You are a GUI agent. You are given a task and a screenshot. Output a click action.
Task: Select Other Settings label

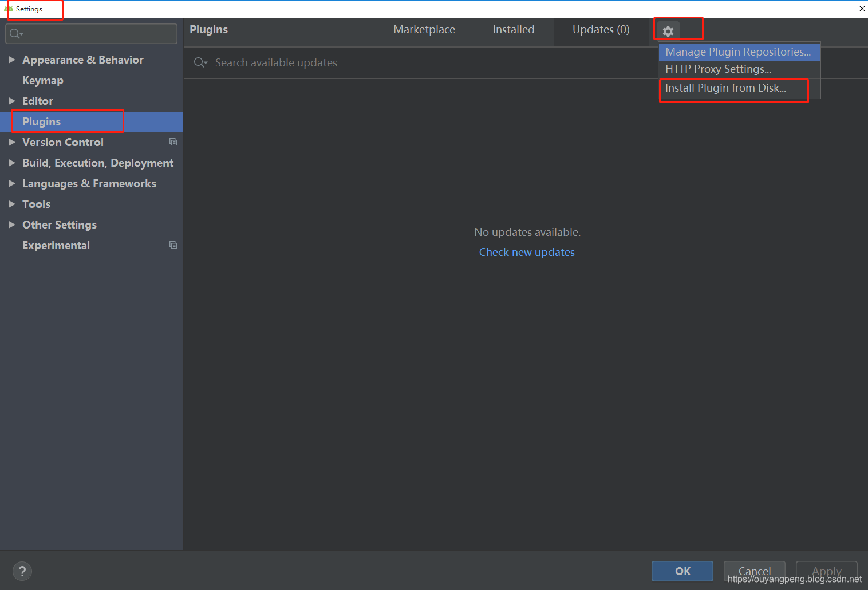pyautogui.click(x=60, y=225)
